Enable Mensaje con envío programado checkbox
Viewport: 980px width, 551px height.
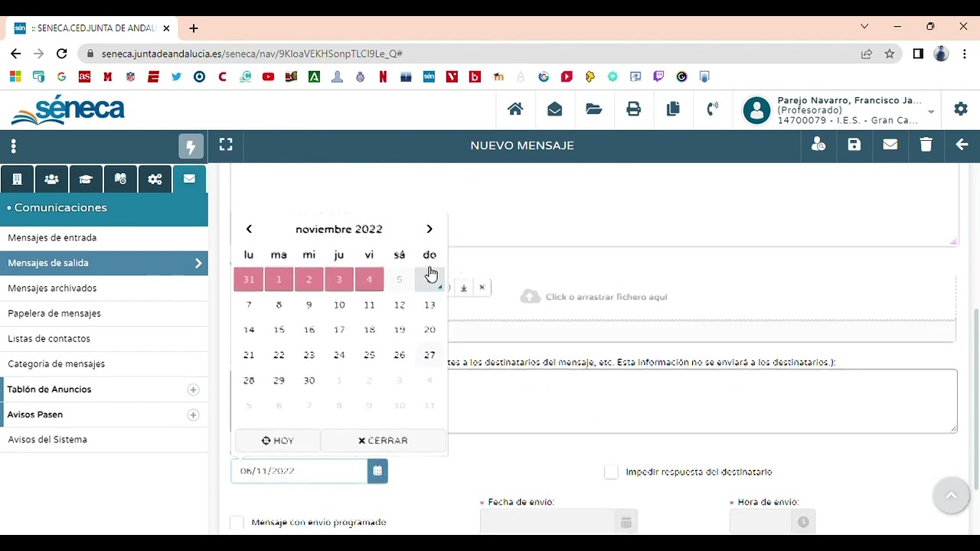pyautogui.click(x=237, y=522)
